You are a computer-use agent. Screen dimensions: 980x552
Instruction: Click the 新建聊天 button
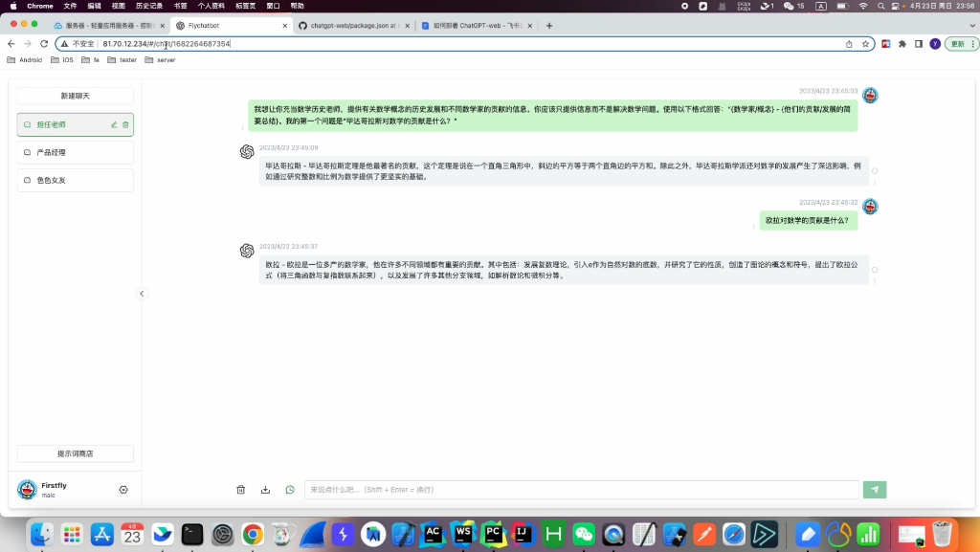75,96
